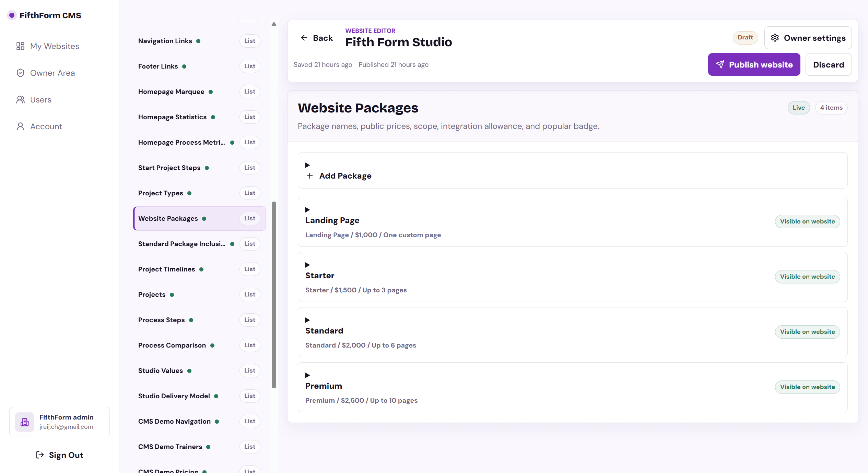Screen dimensions: 868x473
Task: Select the Homepage Process Metrics section
Action: click(199, 142)
